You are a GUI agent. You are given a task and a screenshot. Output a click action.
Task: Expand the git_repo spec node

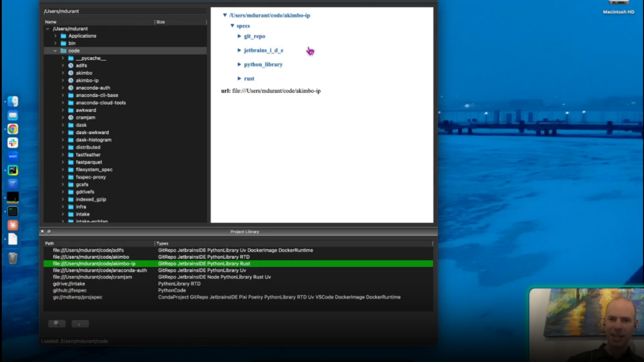pyautogui.click(x=239, y=36)
